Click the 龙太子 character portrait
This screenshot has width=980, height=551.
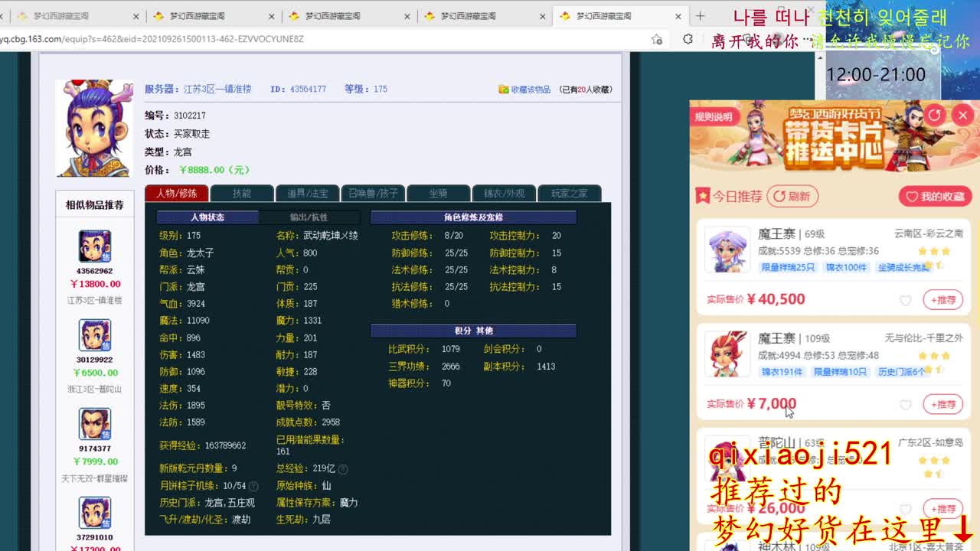pyautogui.click(x=94, y=128)
